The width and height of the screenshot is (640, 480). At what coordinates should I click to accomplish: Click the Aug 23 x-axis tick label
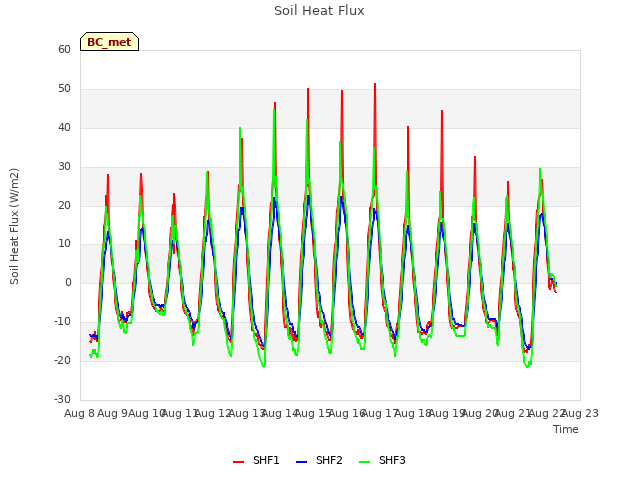(x=580, y=413)
